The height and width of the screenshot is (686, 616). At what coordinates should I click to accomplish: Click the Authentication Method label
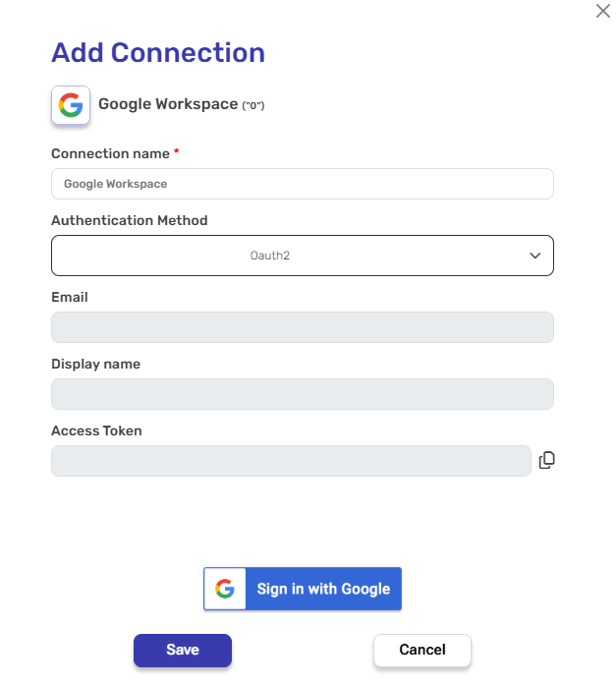tap(130, 220)
